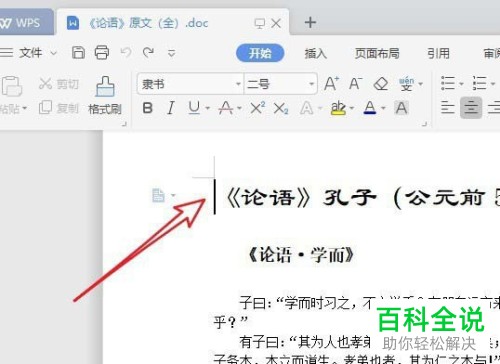Expand highlight color dropdown arrow
The height and width of the screenshot is (364, 500).
pos(352,108)
